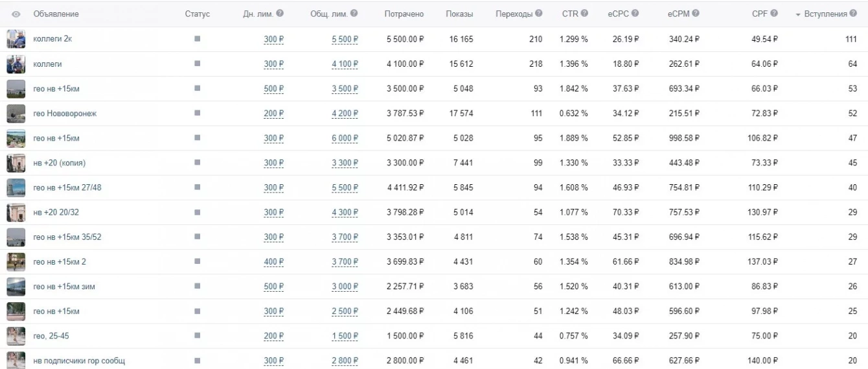Click the help icon next to Дн. лим.
Screen dimensions: 868x369
point(280,14)
